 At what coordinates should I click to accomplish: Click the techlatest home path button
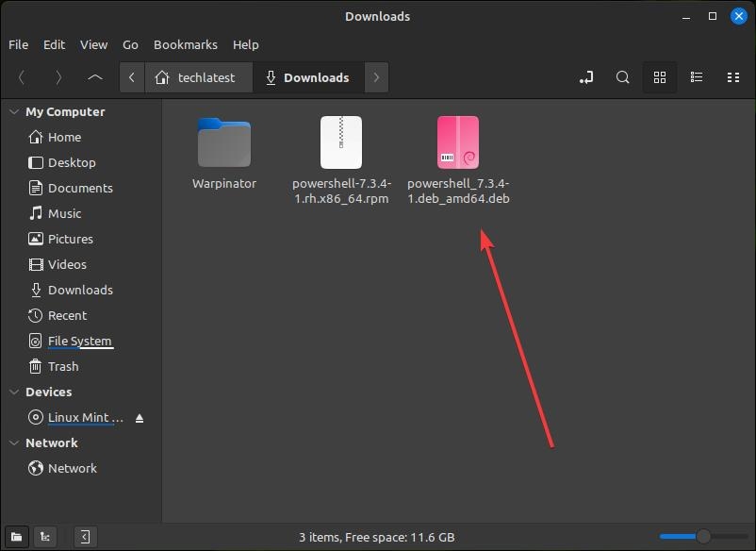click(198, 77)
